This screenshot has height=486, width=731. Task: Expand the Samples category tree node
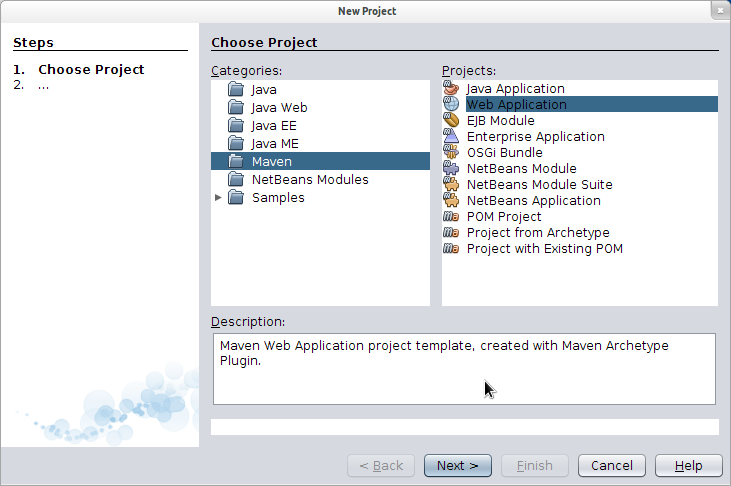(x=218, y=197)
